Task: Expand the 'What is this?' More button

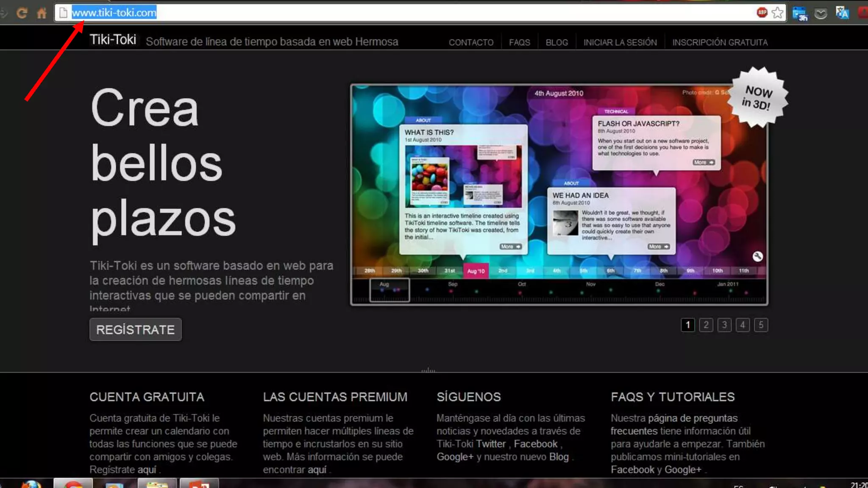Action: (x=510, y=247)
